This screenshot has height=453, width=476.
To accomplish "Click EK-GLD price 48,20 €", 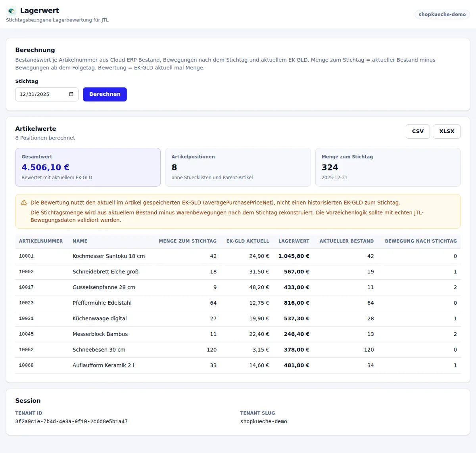I will pyautogui.click(x=259, y=287).
